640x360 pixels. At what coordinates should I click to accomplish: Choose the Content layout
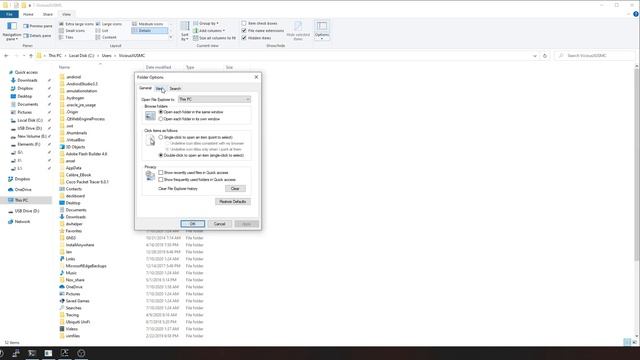pyautogui.click(x=106, y=37)
